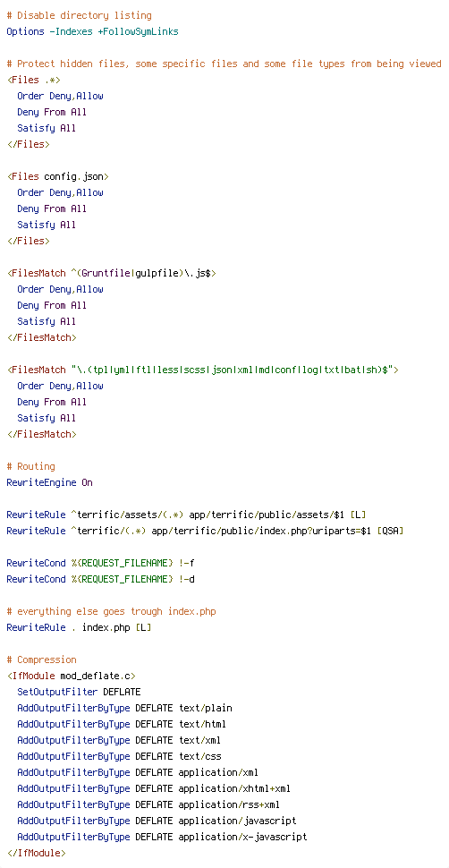Click the quoted file extensions regex string
This screenshot has width=449, height=868.
[232, 370]
